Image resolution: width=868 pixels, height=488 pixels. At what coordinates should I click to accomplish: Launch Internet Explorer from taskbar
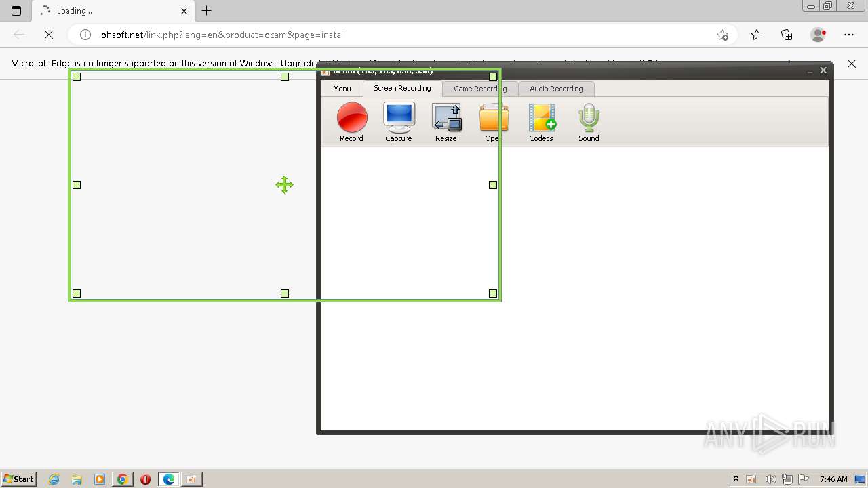coord(54,479)
